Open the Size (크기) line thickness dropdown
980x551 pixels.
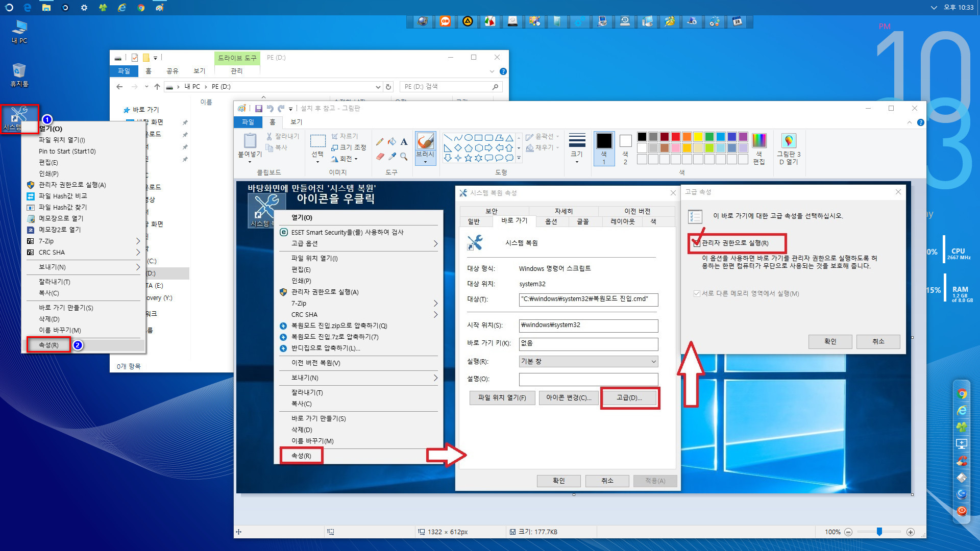(x=577, y=148)
